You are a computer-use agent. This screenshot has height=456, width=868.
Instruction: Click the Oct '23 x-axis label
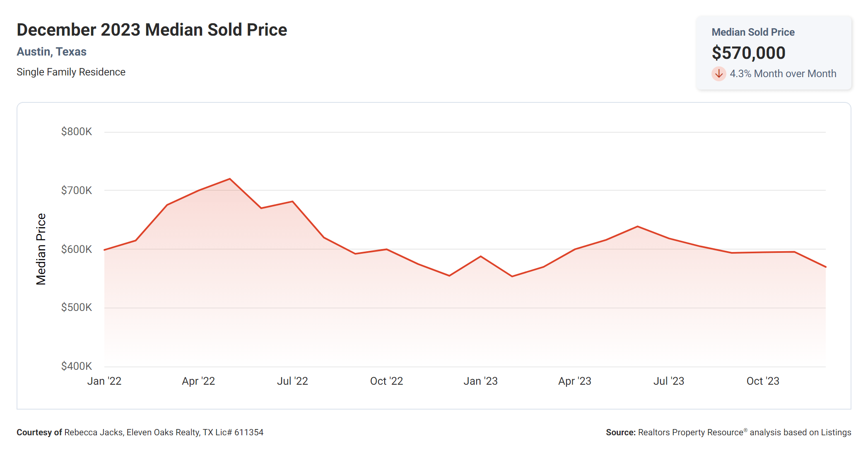tap(762, 381)
